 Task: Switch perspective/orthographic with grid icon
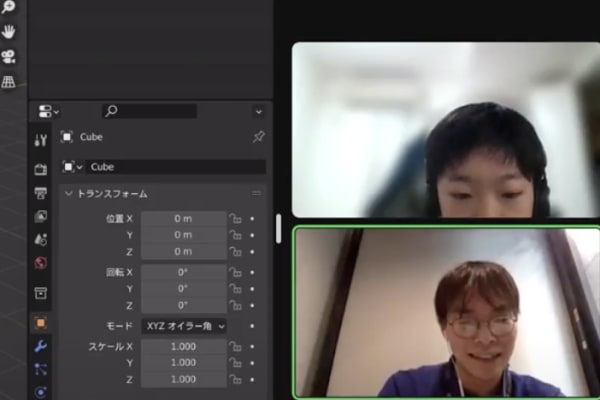(x=8, y=81)
